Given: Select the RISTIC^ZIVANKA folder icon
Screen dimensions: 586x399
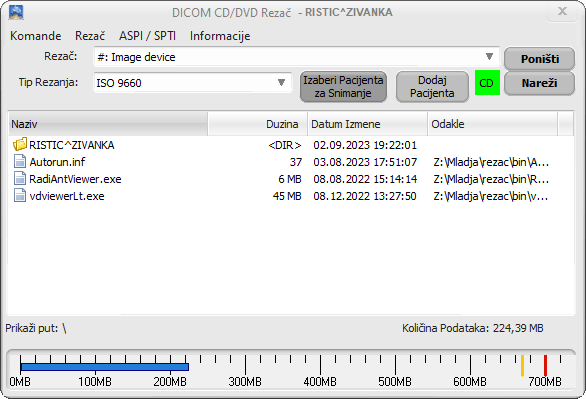Looking at the screenshot, I should (20, 144).
